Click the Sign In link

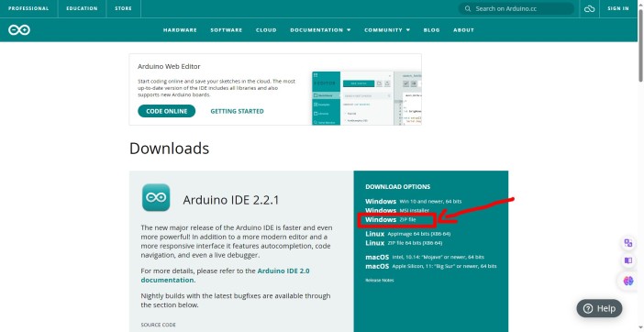point(618,8)
